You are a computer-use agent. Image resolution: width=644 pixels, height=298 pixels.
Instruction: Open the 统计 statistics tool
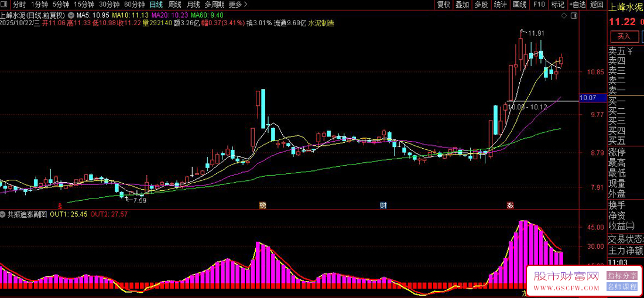click(500, 5)
